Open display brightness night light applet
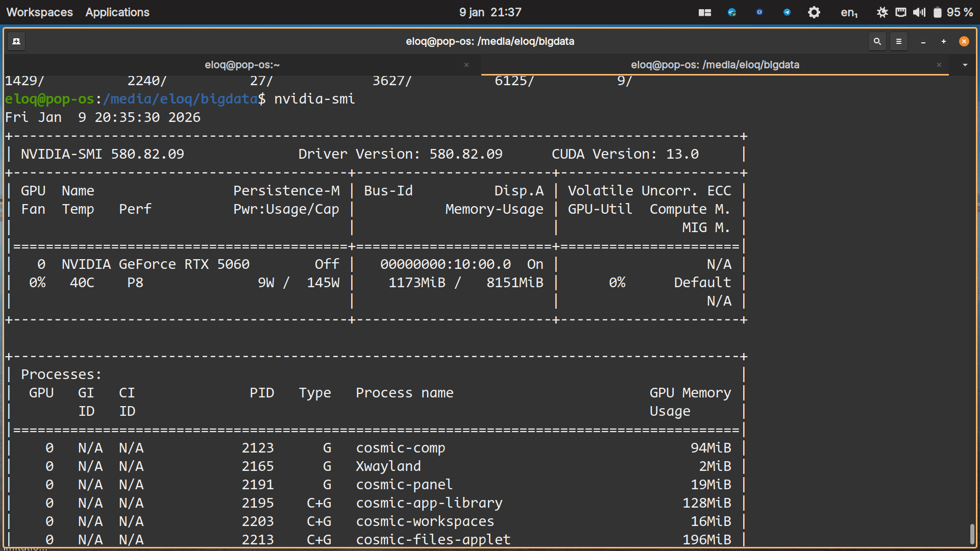 [882, 12]
